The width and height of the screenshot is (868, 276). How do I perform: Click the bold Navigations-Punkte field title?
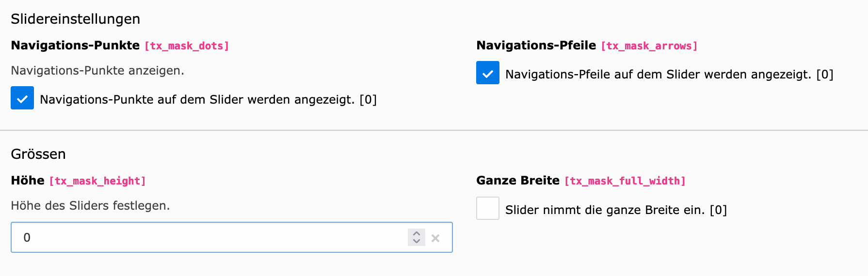tap(75, 46)
